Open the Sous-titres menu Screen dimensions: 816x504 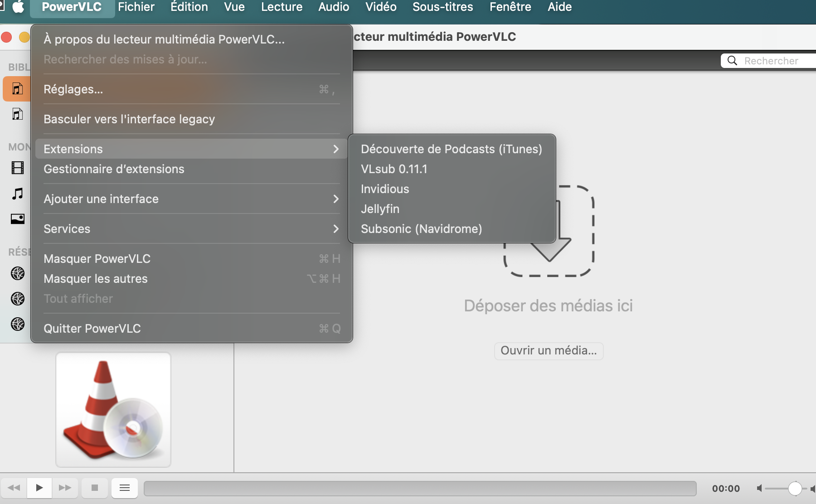pos(443,7)
